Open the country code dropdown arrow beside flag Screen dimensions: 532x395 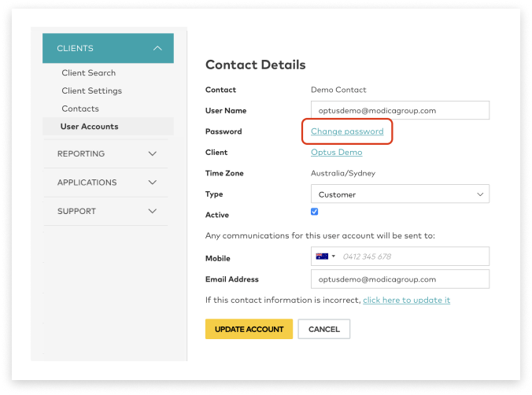pyautogui.click(x=334, y=257)
